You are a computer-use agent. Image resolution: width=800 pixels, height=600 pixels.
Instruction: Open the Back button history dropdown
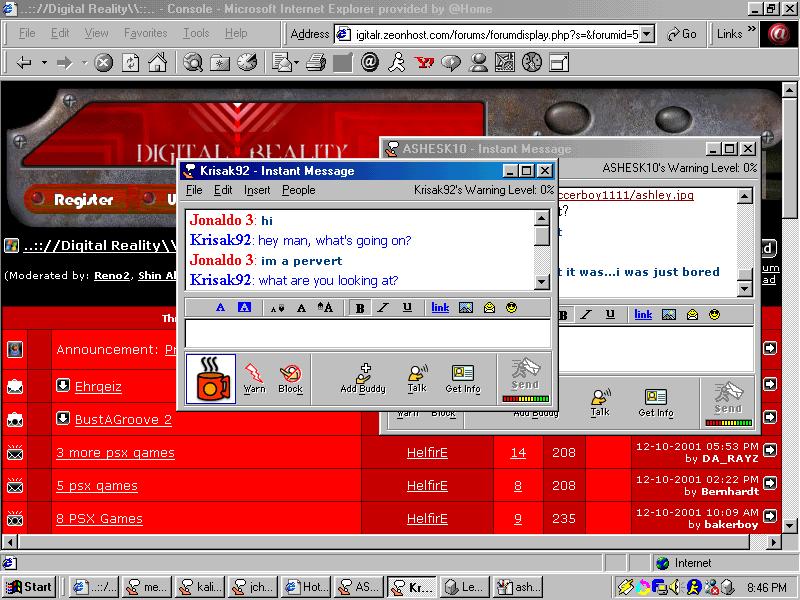44,63
